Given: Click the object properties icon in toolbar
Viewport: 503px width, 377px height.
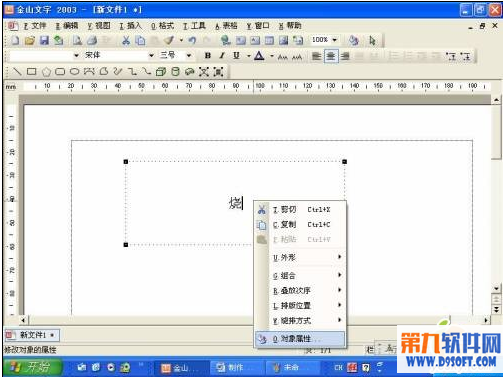Looking at the screenshot, I should [353, 40].
